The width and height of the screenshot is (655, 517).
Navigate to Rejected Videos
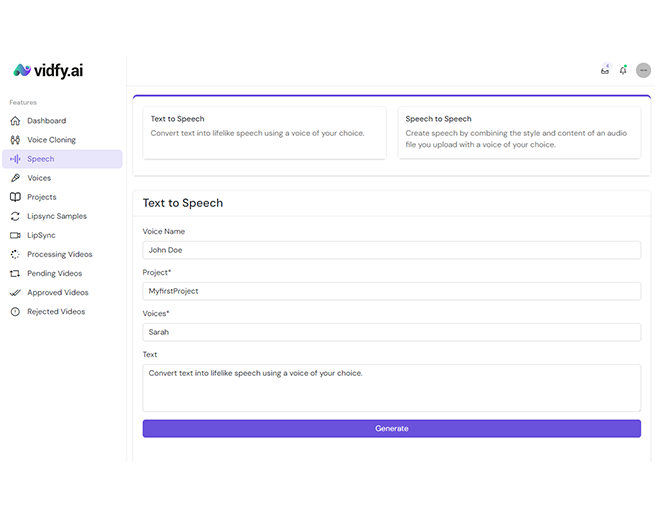pyautogui.click(x=55, y=312)
